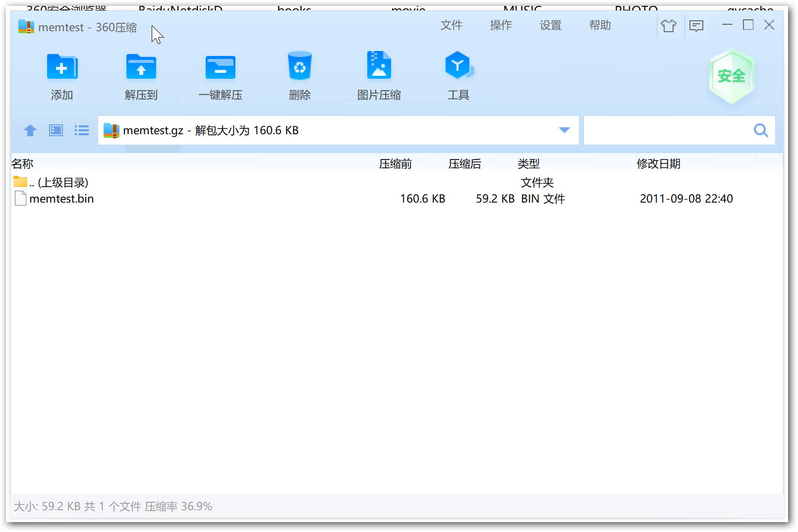This screenshot has height=532, width=798.
Task: Click the 一键解压 one-click extract icon
Action: (221, 67)
